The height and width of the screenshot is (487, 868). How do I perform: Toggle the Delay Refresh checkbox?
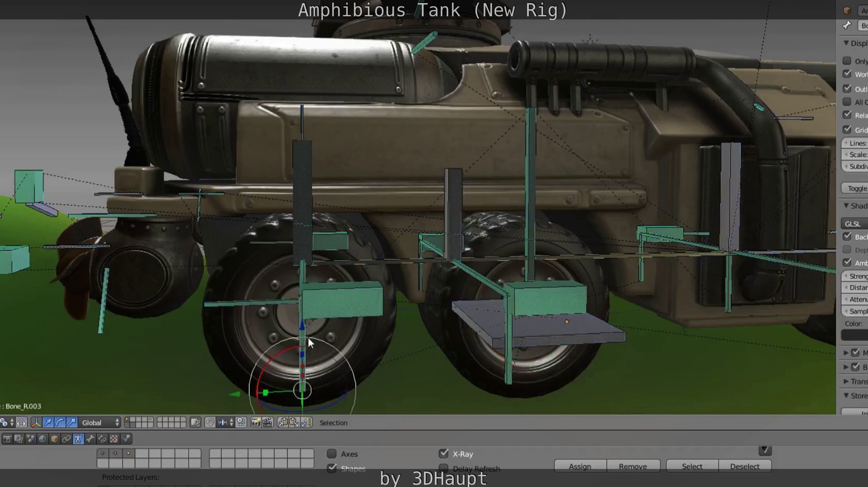pyautogui.click(x=443, y=468)
